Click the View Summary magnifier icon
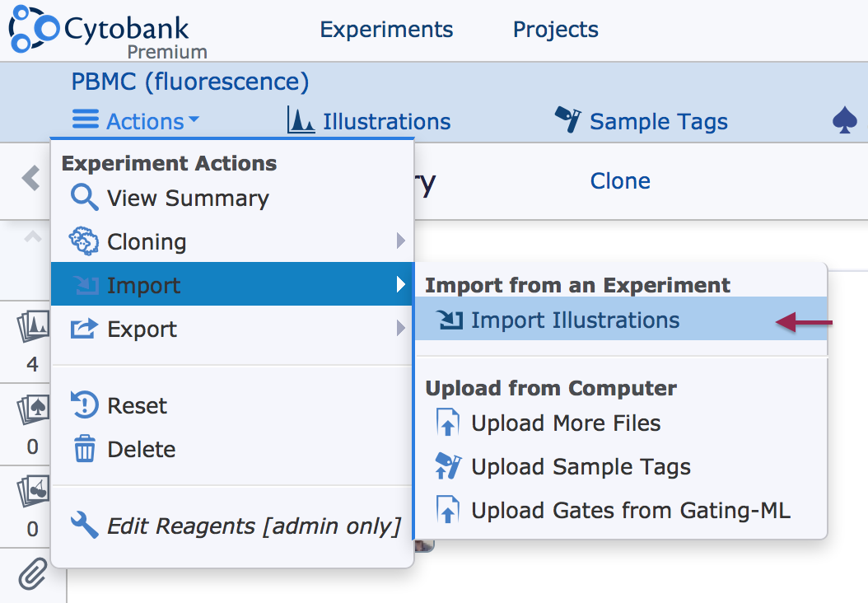The image size is (868, 603). click(x=85, y=197)
